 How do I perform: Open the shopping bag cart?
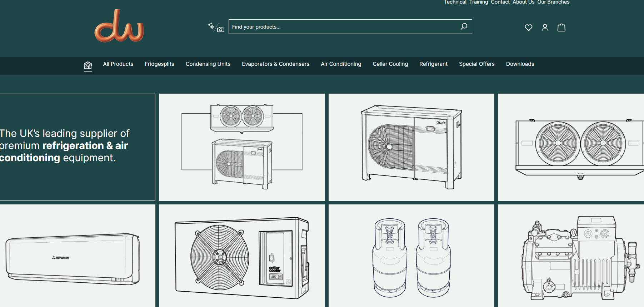click(x=561, y=28)
